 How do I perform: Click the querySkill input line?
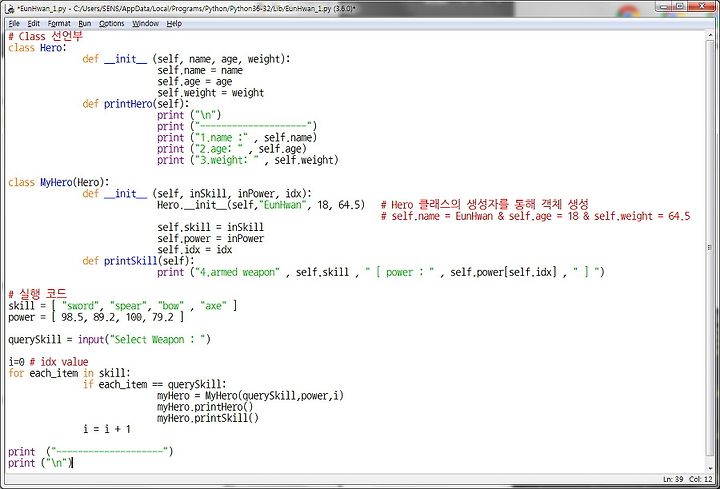tap(109, 340)
